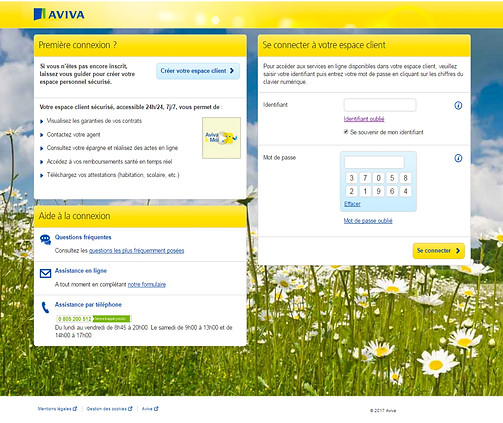Click the external link icon beside Mentions légales
Screen dimensions: 503x423
coord(75,408)
